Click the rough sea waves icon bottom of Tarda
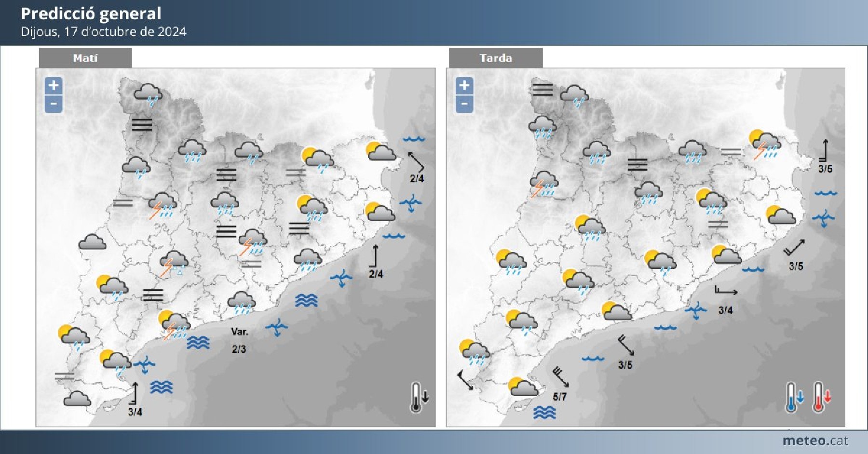 coord(544,413)
